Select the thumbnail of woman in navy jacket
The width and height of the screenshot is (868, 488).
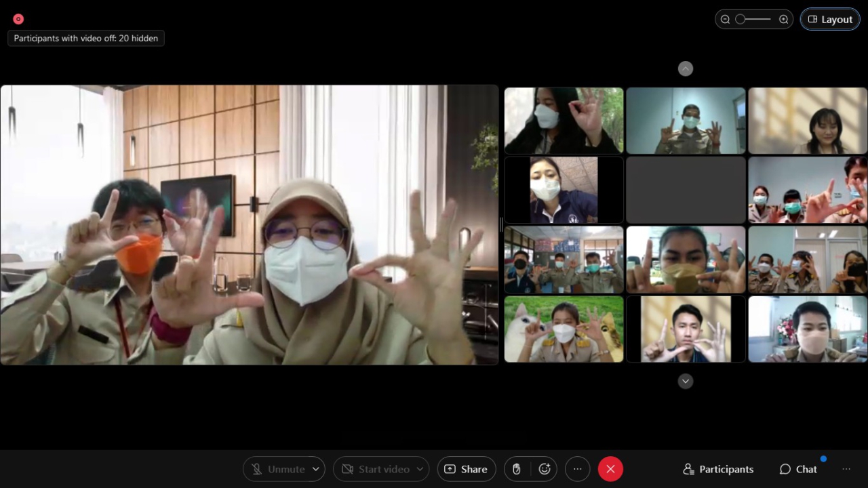click(x=564, y=190)
